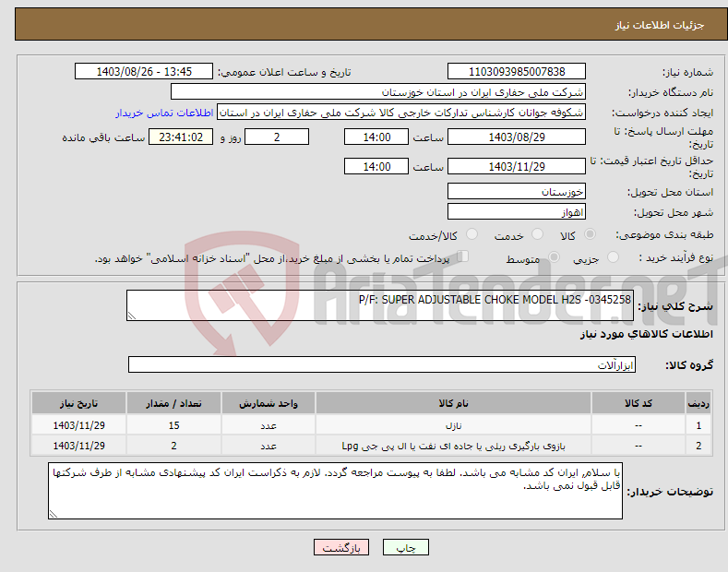Click the remaining time 23:41:02 field
728x572 pixels.
click(181, 137)
